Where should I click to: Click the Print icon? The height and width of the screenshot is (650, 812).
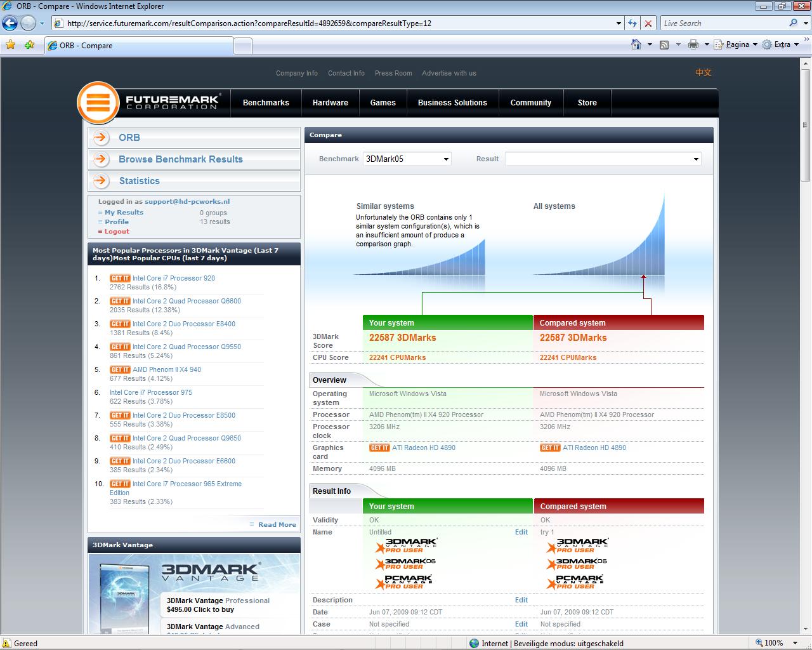click(x=693, y=44)
